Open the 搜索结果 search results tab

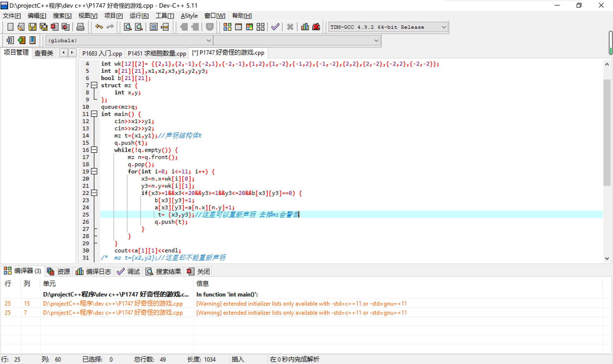click(164, 271)
